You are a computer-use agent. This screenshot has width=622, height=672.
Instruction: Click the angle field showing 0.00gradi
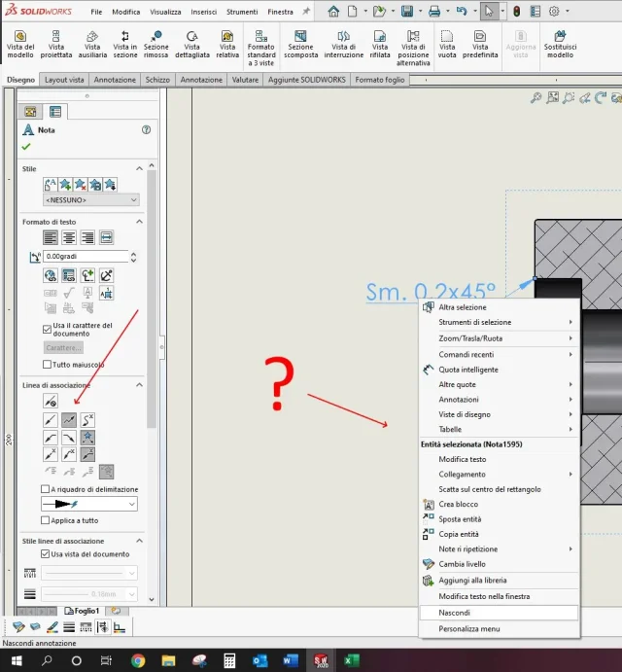[86, 257]
